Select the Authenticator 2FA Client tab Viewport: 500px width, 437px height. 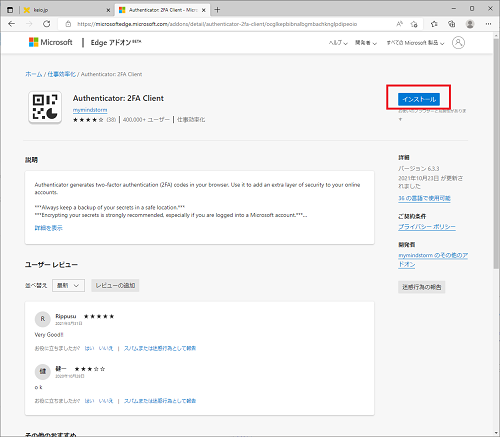pos(162,10)
